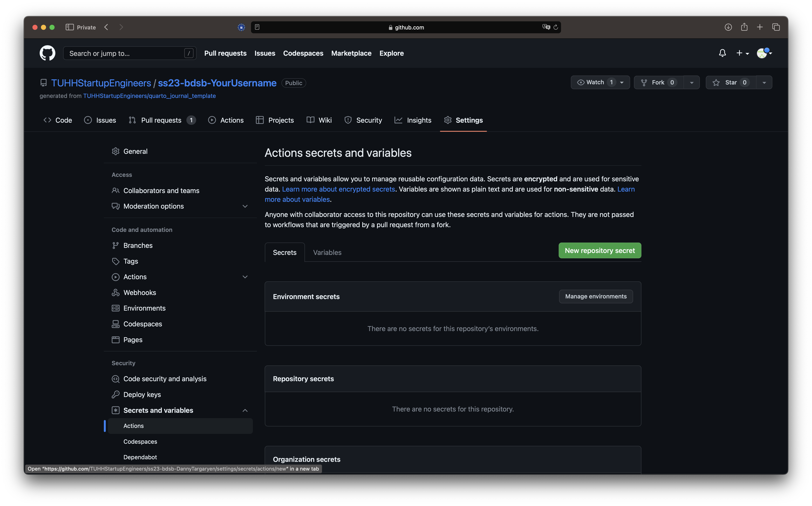This screenshot has width=812, height=506.
Task: Click Manage environments
Action: 596,296
